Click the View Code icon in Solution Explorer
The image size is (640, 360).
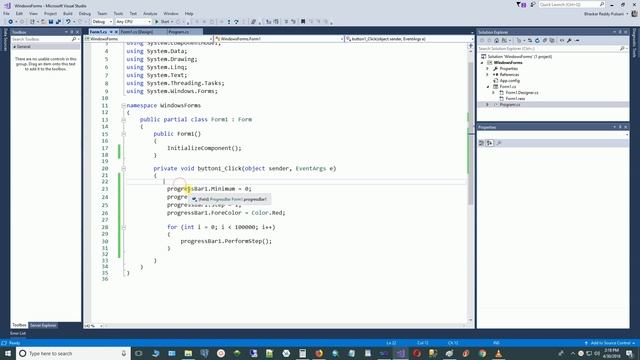tap(562, 40)
